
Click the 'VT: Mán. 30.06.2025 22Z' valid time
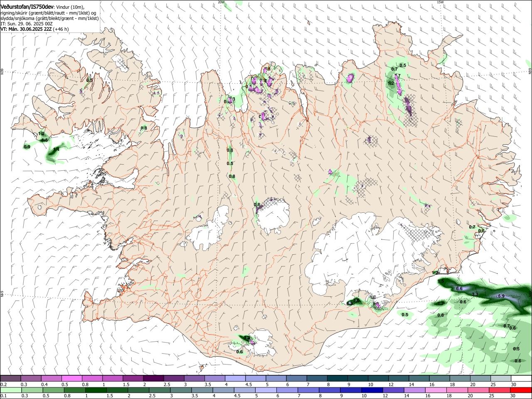(26, 29)
